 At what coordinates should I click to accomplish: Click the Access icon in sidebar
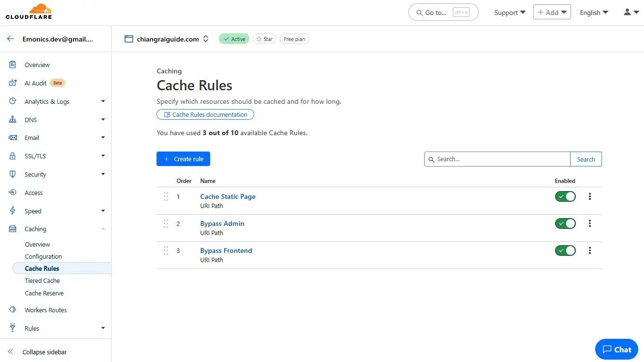point(13,193)
